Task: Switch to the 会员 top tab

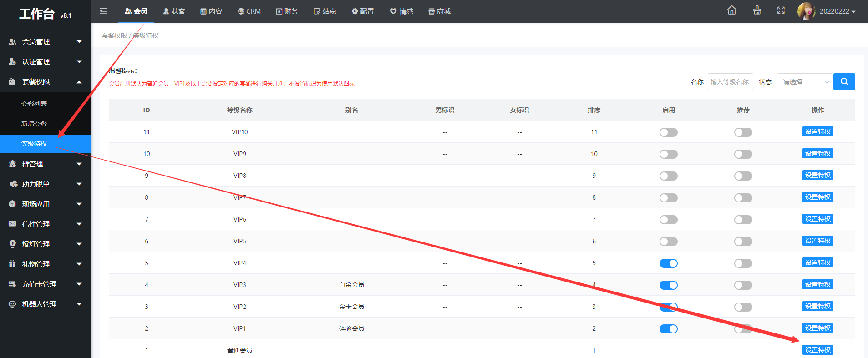Action: [x=136, y=11]
